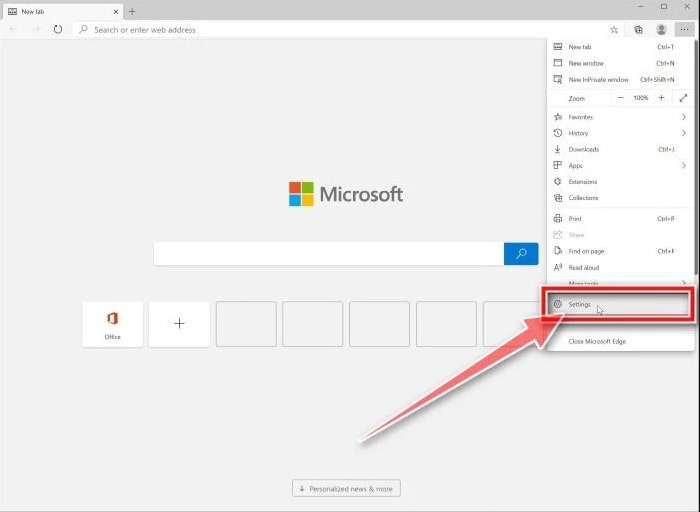Close the New tab tab
This screenshot has width=700, height=512.
pos(116,12)
